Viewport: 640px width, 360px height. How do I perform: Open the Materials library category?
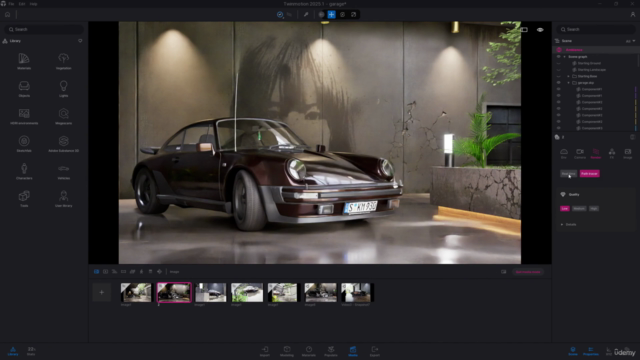tap(24, 61)
